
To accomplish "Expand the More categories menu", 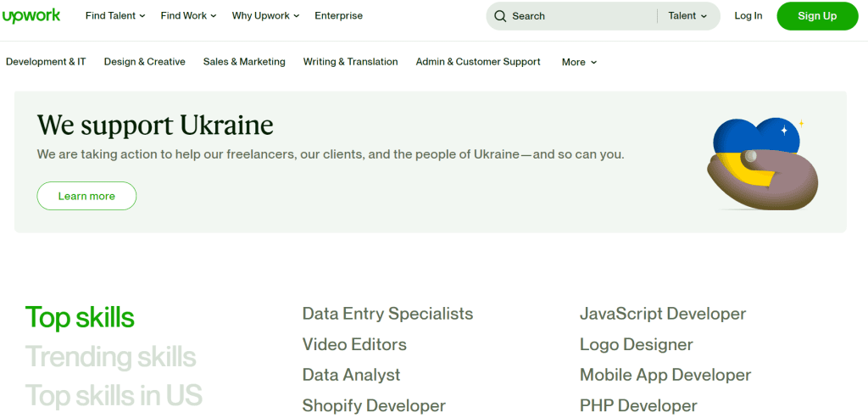I will click(x=579, y=62).
